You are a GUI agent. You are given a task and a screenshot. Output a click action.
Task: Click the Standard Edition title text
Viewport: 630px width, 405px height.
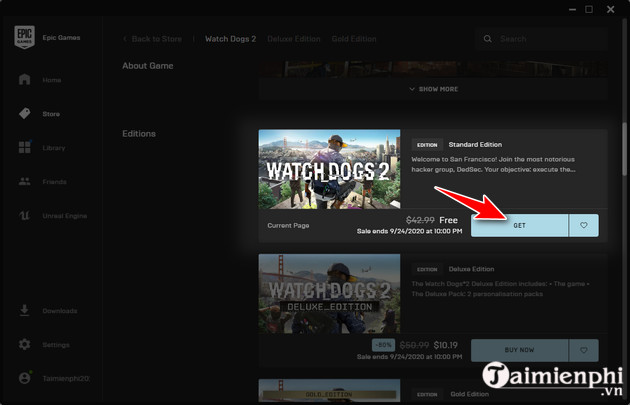(x=475, y=145)
